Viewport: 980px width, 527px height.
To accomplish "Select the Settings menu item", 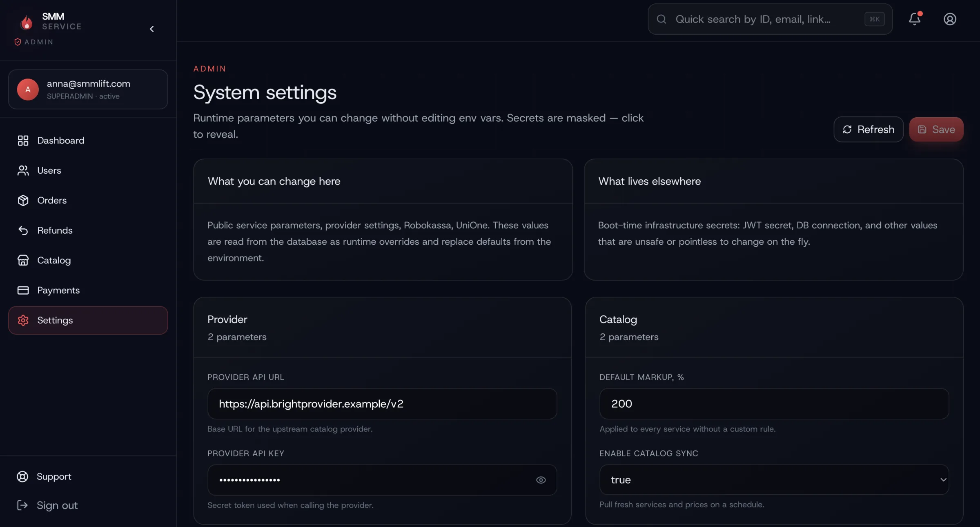I will [88, 320].
